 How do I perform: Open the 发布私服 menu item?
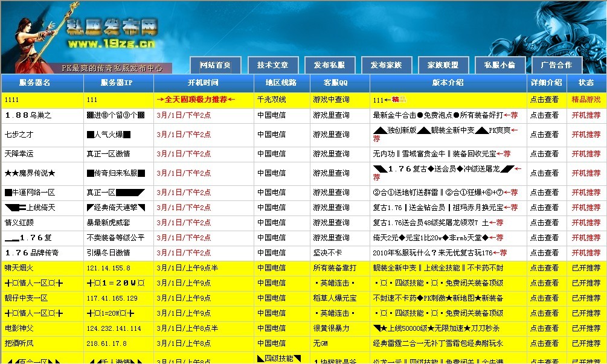click(x=329, y=65)
